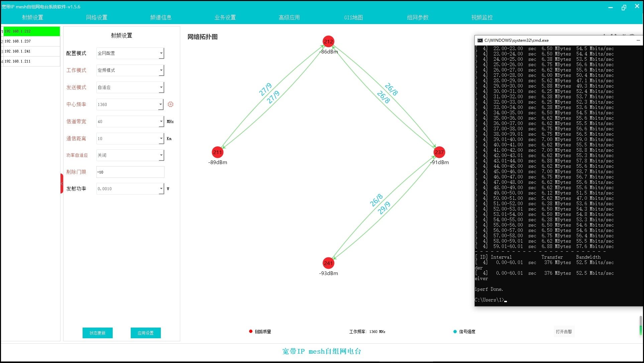
Task: Click 打开告警 button
Action: coord(564,332)
